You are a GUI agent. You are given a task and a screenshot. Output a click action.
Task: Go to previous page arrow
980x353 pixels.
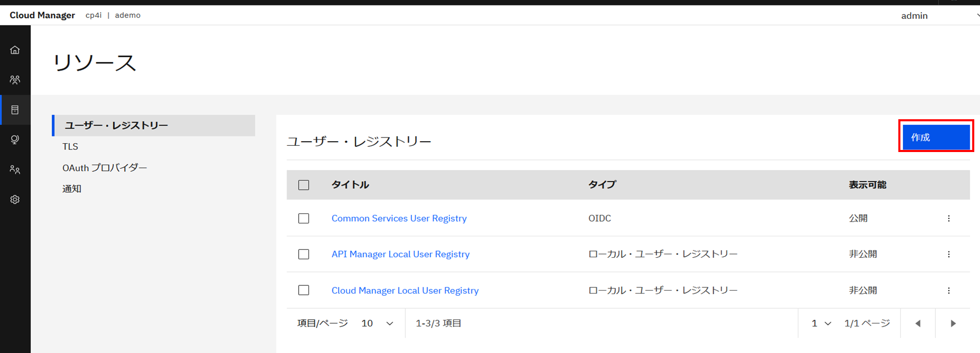click(918, 323)
